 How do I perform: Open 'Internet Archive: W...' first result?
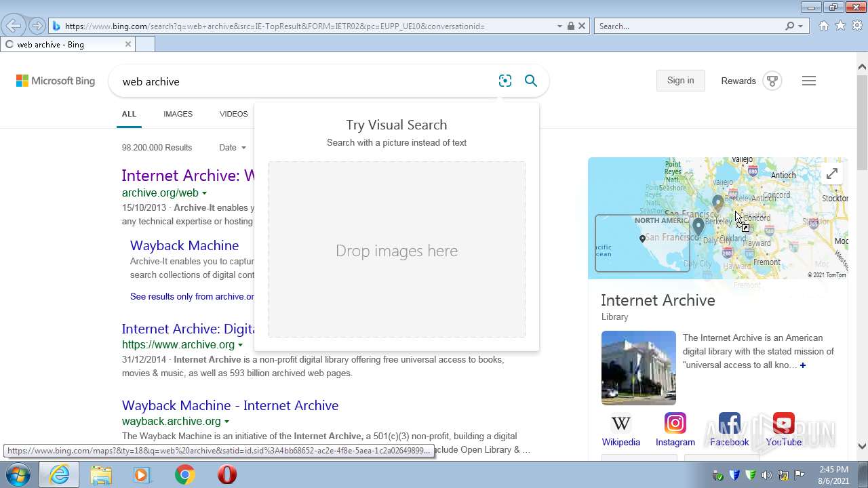188,176
